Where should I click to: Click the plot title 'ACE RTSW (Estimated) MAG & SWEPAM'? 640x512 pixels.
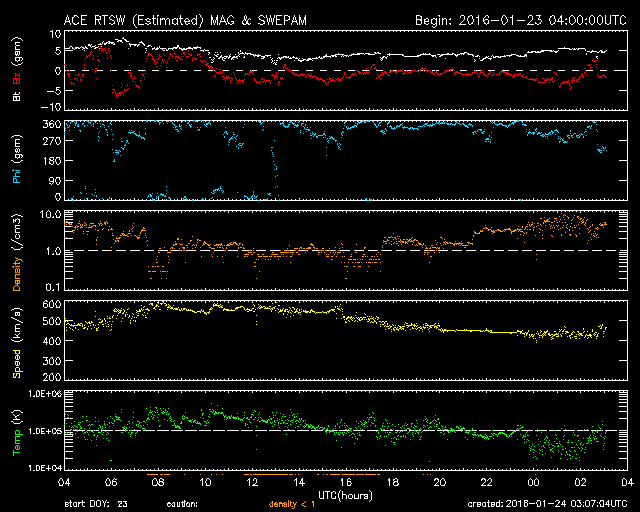pos(185,20)
